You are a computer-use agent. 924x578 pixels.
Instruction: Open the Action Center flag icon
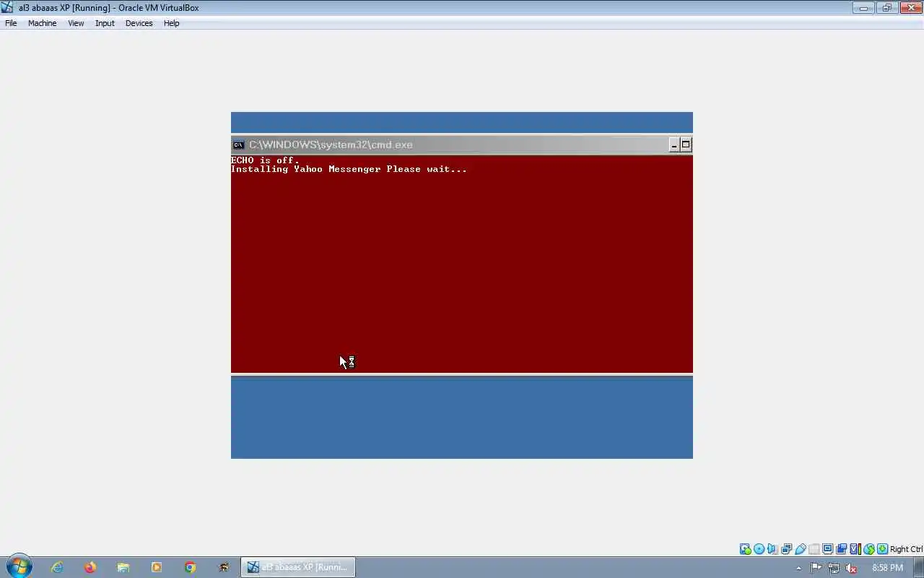(x=816, y=568)
